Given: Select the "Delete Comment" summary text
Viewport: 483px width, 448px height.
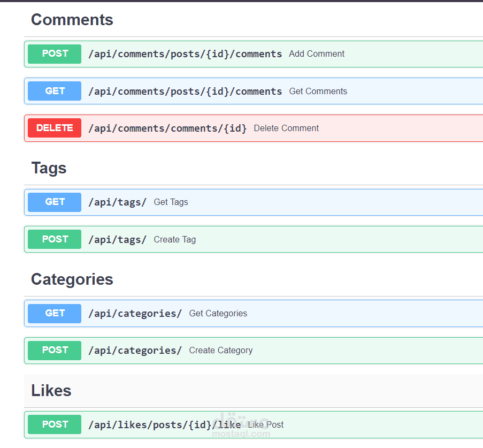Looking at the screenshot, I should tap(286, 128).
